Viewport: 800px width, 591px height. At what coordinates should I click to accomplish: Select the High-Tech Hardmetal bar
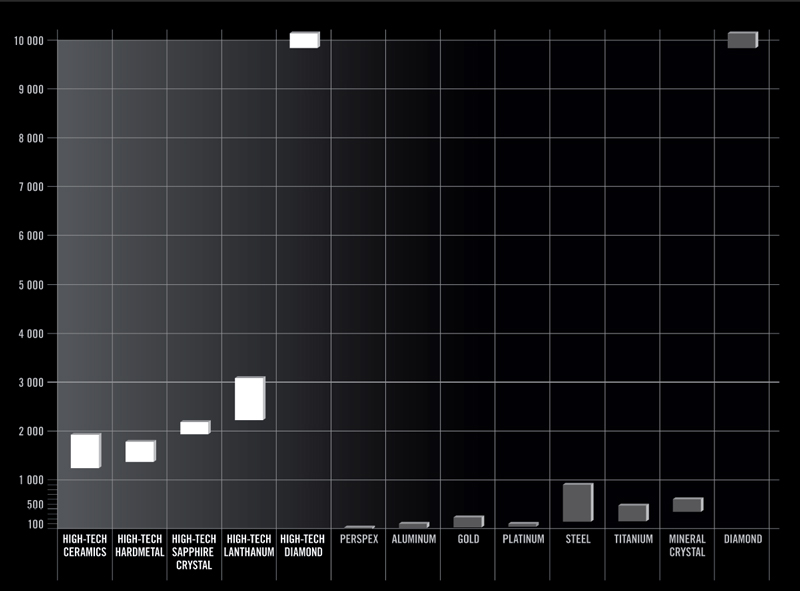pos(140,451)
